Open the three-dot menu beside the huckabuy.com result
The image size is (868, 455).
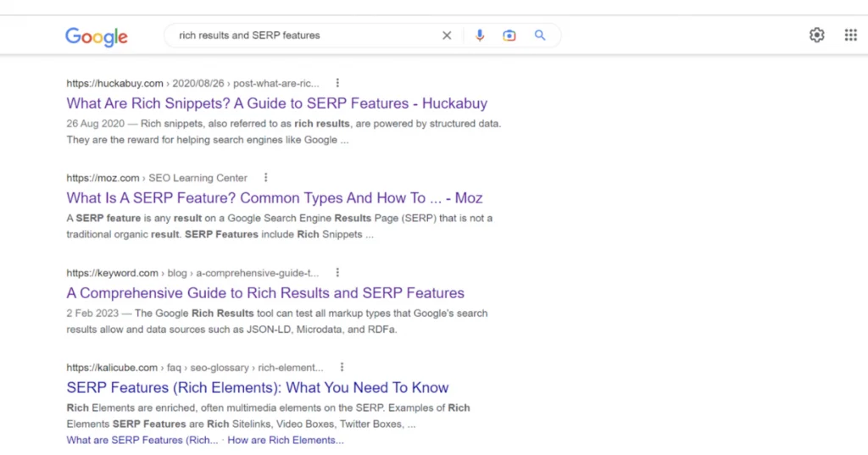pyautogui.click(x=337, y=83)
